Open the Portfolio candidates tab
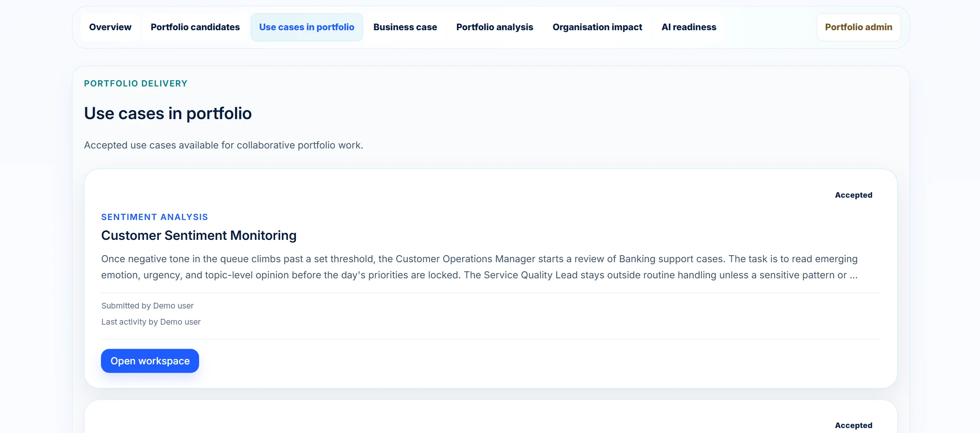Screen dimensions: 980x433 click(195, 27)
